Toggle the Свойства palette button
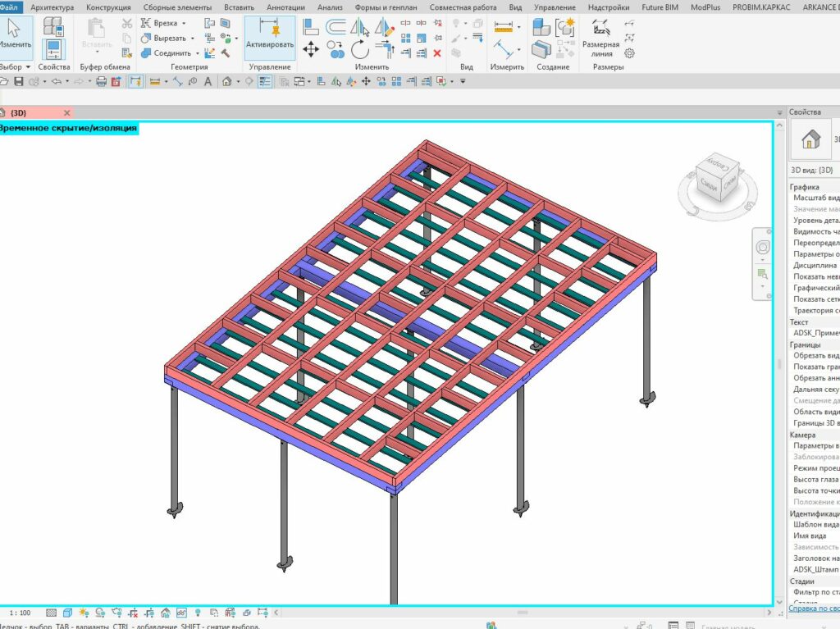 (53, 49)
